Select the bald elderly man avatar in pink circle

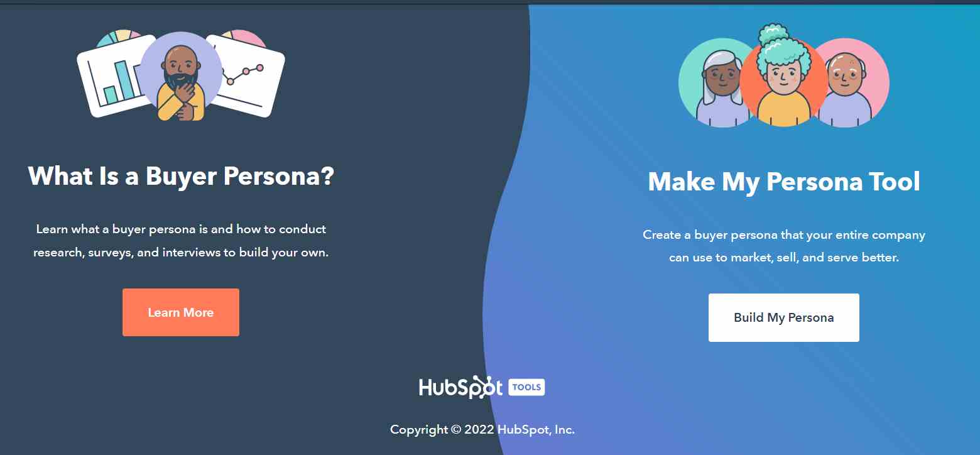tap(851, 84)
